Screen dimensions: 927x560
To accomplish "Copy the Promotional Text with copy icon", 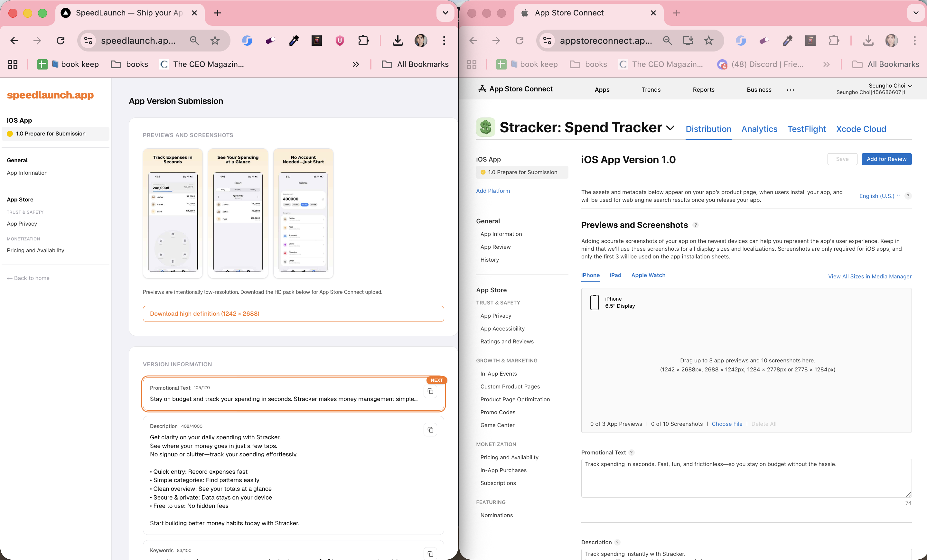I will (430, 391).
